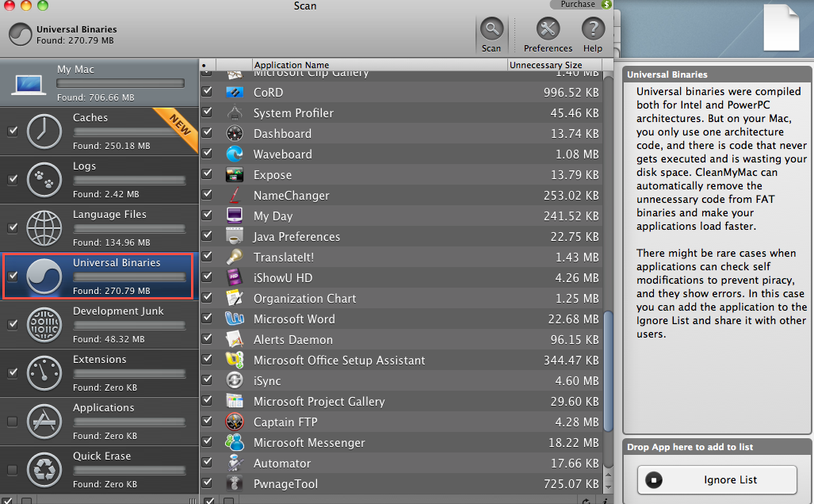Click the application list scrollbar thumb
The height and width of the screenshot is (504, 814).
(x=609, y=371)
